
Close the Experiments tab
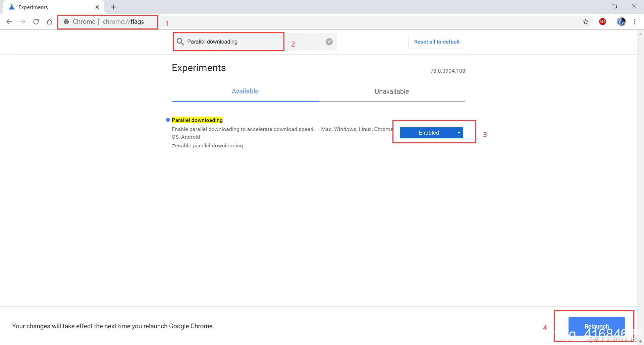(x=97, y=7)
